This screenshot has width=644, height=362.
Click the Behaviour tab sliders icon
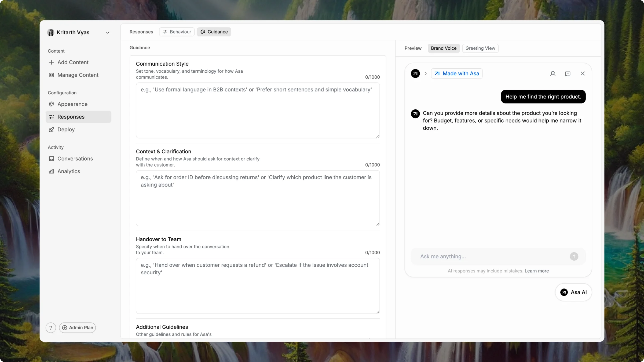pyautogui.click(x=165, y=32)
